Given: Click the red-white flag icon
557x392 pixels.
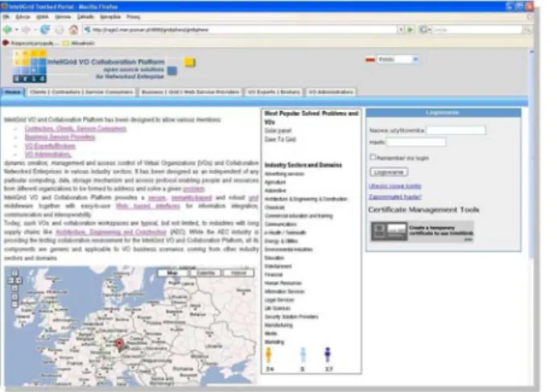Looking at the screenshot, I should pos(370,60).
